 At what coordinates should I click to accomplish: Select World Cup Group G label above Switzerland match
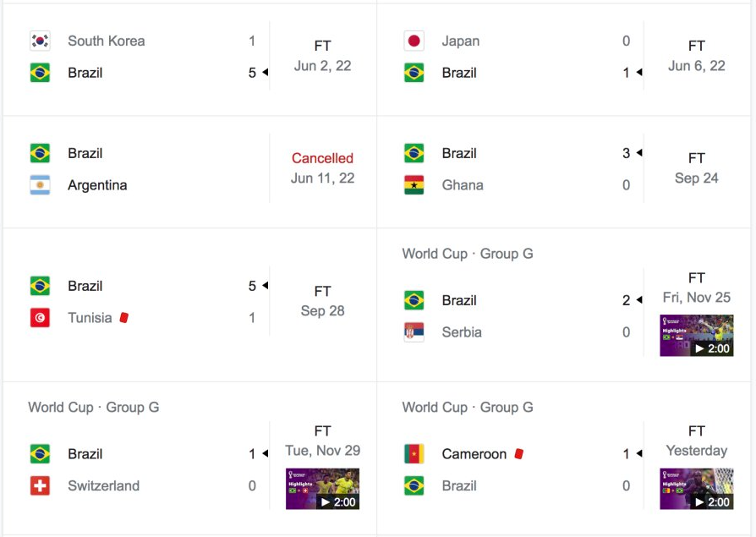click(x=94, y=408)
